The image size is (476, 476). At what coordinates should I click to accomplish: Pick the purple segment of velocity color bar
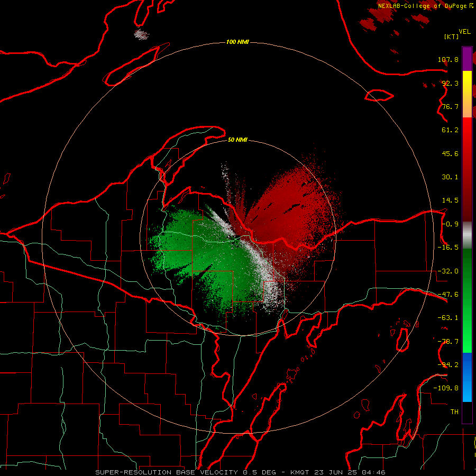[467, 59]
